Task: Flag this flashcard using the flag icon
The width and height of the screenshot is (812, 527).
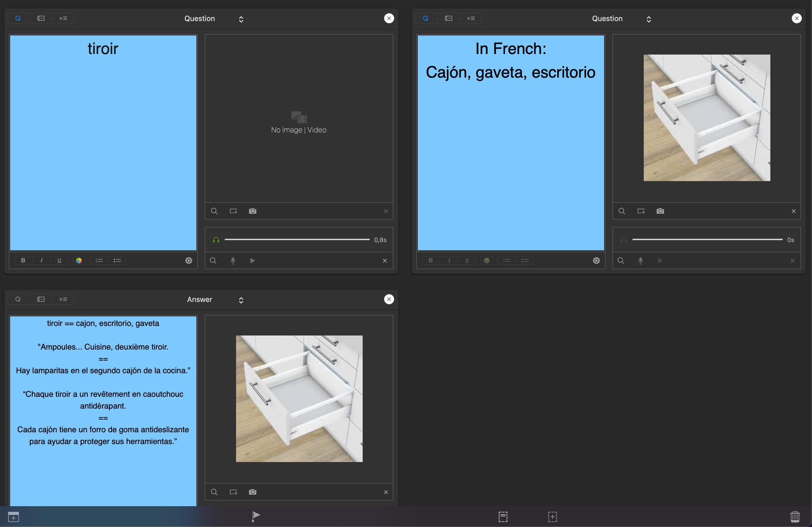Action: coord(255,516)
